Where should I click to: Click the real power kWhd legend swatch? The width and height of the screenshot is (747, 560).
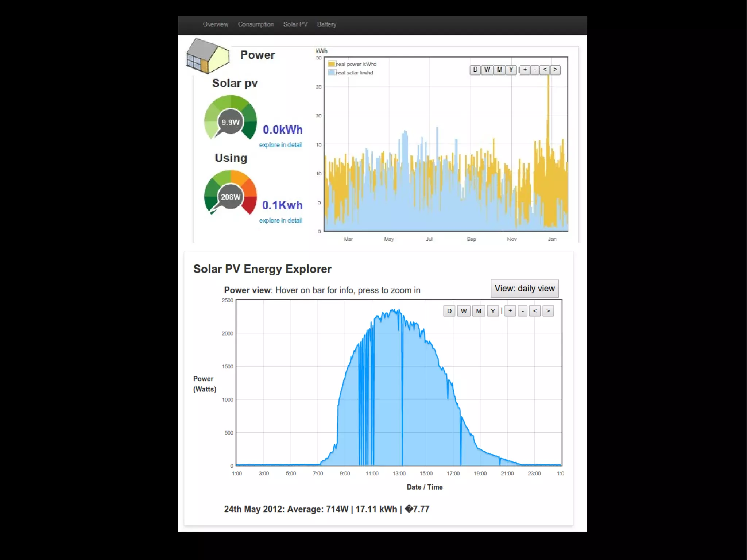[331, 64]
